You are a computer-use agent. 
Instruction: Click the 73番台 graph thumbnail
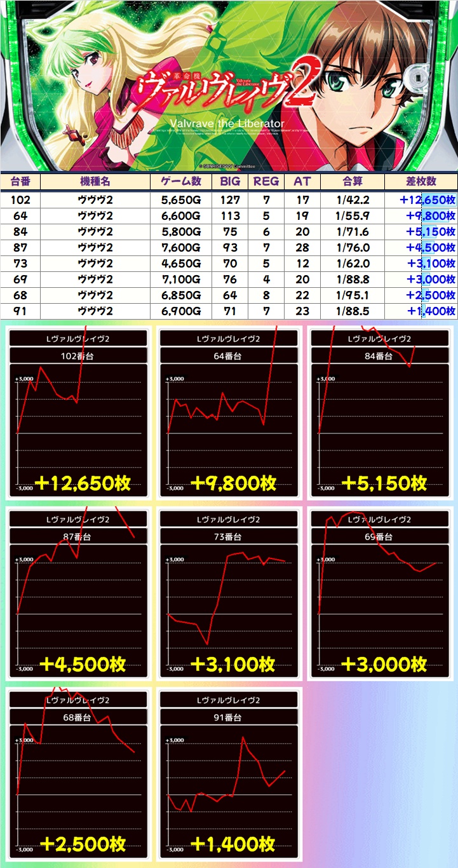229,594
